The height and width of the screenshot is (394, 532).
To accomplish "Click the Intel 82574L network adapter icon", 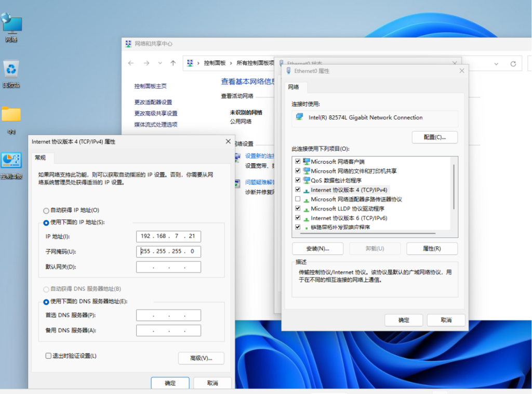I will (x=299, y=117).
